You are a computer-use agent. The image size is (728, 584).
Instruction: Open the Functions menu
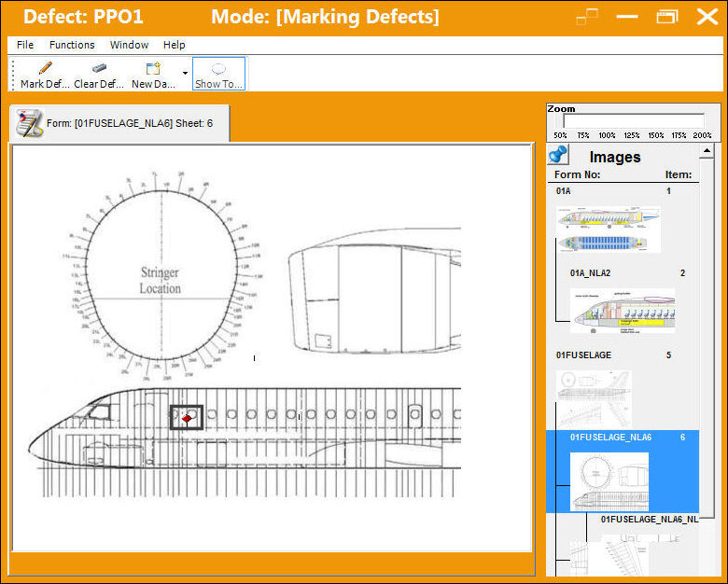[x=72, y=45]
